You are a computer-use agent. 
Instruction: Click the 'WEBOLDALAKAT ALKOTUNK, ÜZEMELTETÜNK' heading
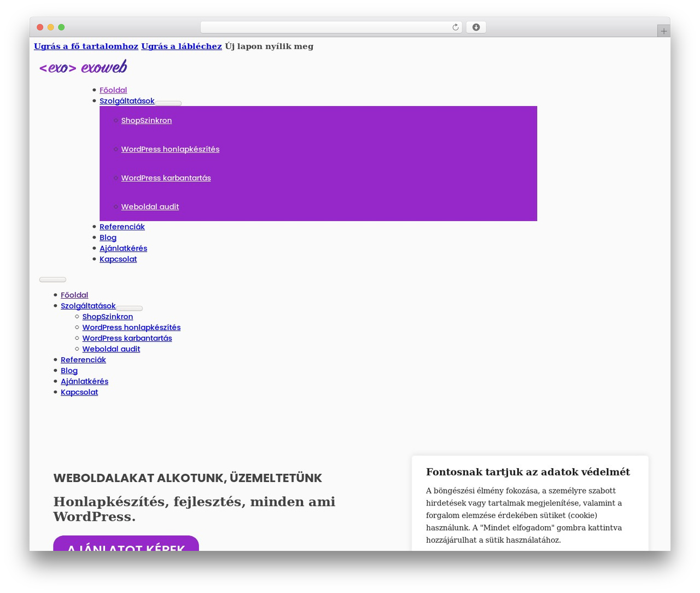click(x=188, y=478)
